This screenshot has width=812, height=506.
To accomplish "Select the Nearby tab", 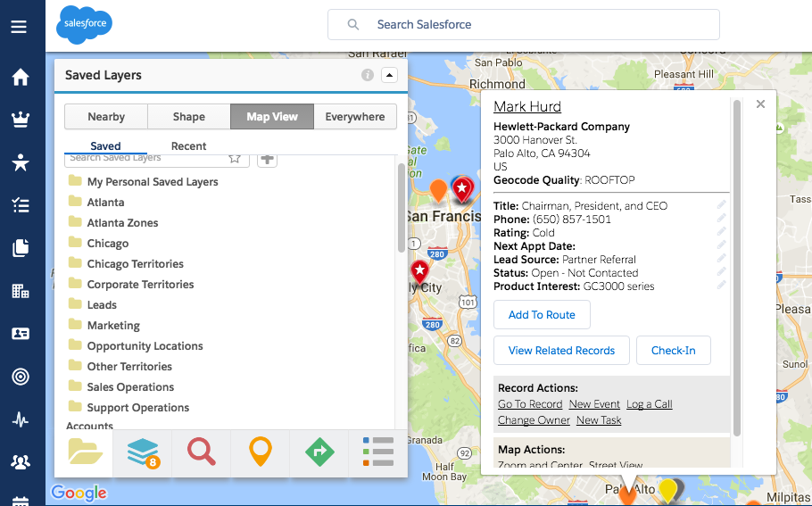I will tap(106, 117).
